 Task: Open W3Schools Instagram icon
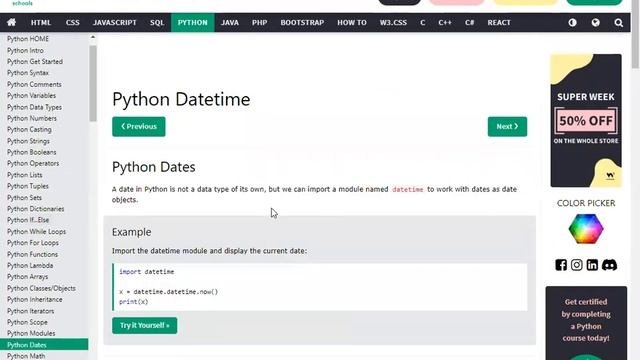coord(576,265)
